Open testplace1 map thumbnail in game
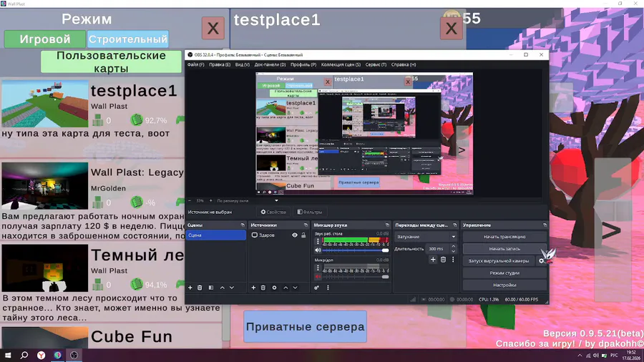 coord(45,104)
